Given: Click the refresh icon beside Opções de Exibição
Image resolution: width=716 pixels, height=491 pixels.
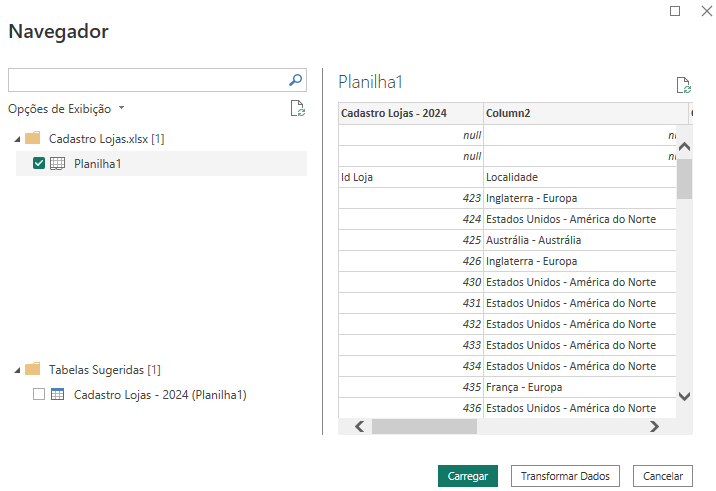Looking at the screenshot, I should 297,109.
